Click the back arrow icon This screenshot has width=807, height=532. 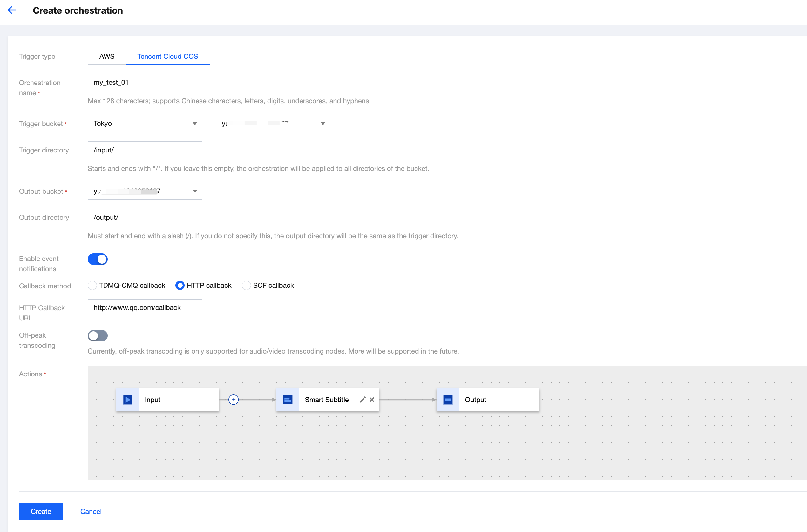coord(12,10)
